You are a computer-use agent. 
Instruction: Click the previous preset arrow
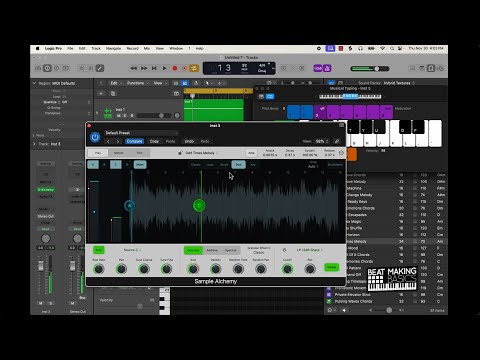[108, 141]
